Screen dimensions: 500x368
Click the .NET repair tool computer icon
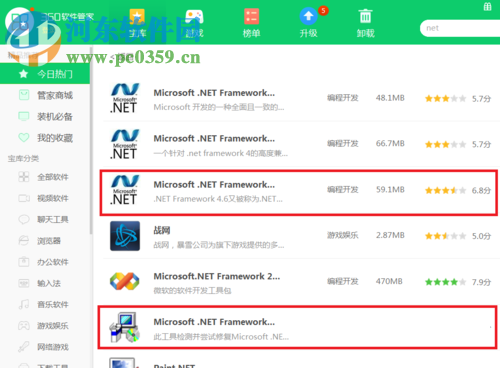pyautogui.click(x=125, y=327)
